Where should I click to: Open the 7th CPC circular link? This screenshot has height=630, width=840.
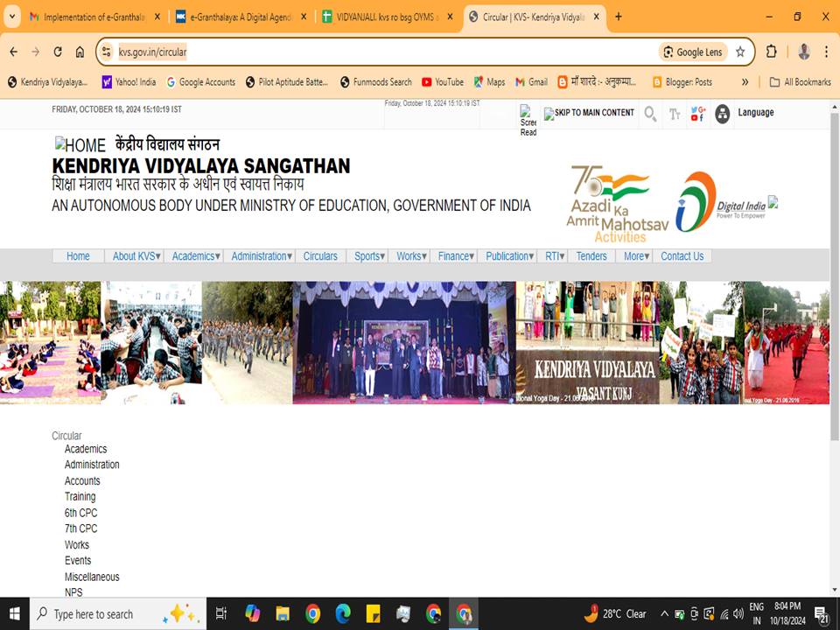(x=80, y=528)
